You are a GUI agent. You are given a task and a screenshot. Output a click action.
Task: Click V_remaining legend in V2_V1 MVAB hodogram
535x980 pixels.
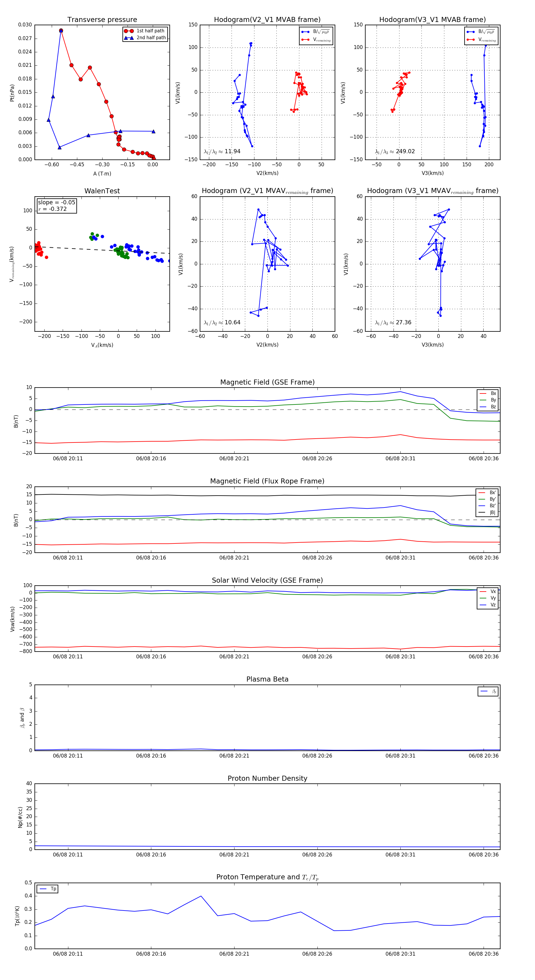click(316, 39)
